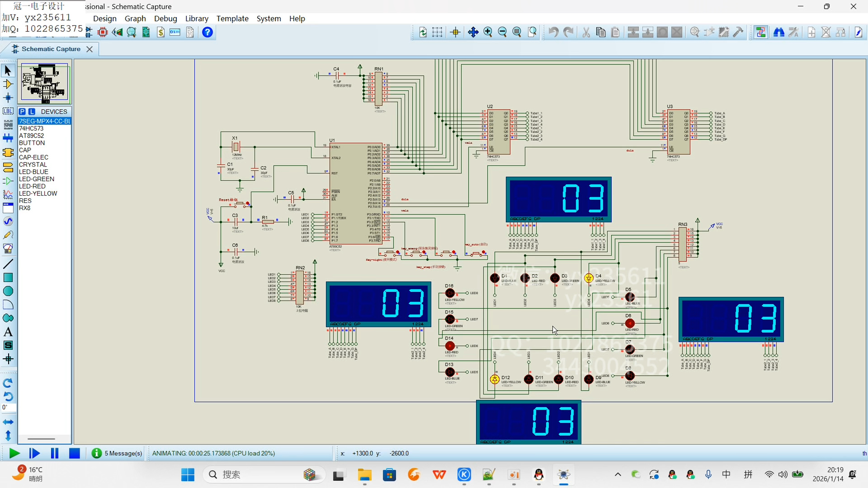This screenshot has width=868, height=488.
Task: Choose the Selection Mode arrow
Action: coord(8,70)
